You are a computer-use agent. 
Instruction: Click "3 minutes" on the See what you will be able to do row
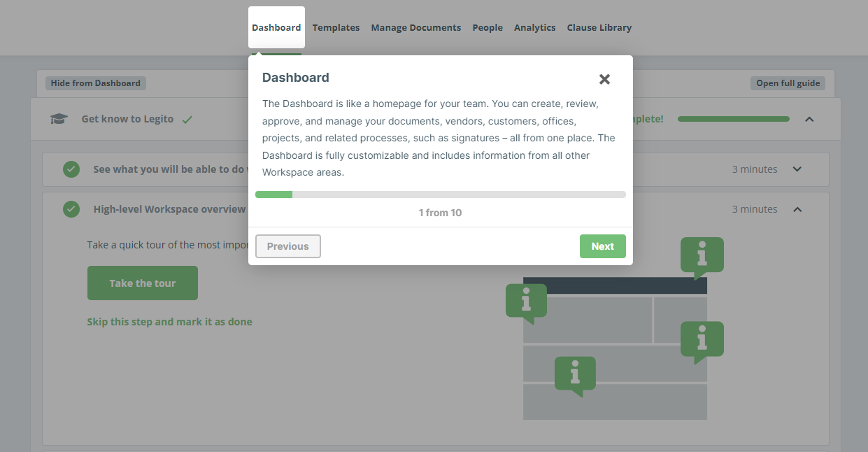(755, 169)
